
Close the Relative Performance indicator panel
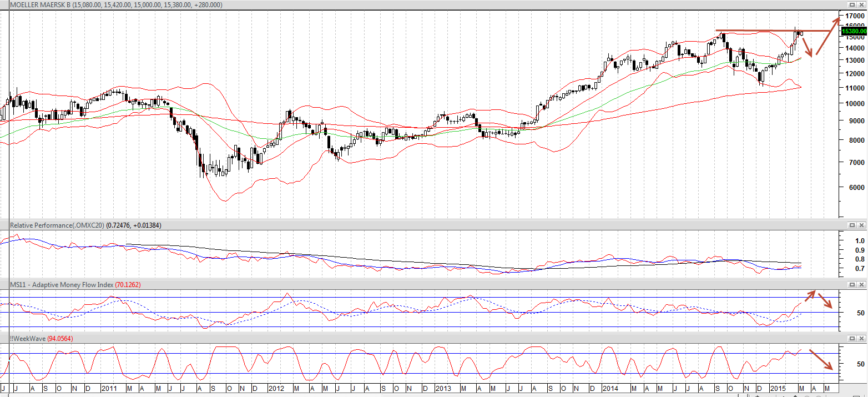861,225
